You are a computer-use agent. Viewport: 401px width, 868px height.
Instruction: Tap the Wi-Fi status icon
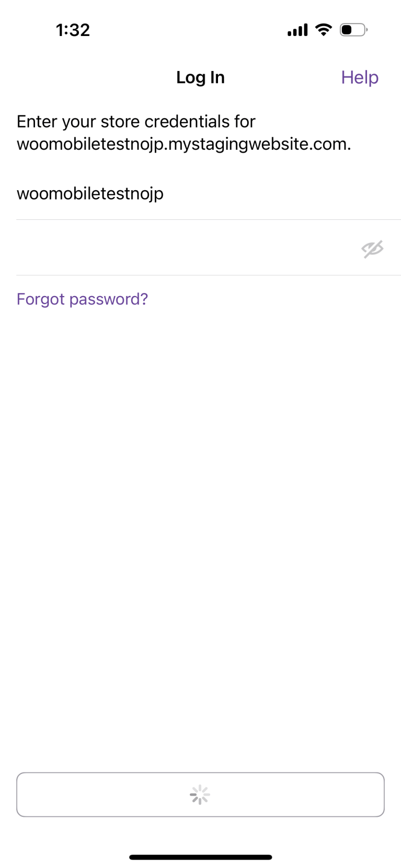pos(324,30)
